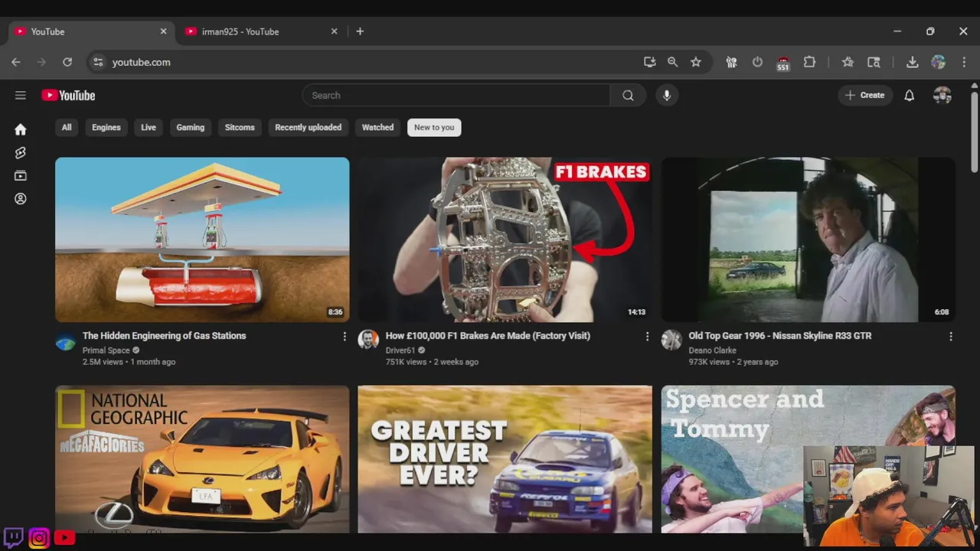Open the notifications bell
980x551 pixels.
click(909, 96)
